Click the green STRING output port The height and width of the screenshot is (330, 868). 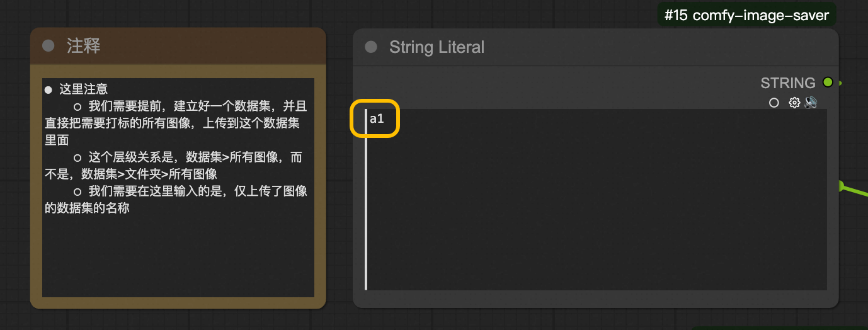[x=828, y=82]
